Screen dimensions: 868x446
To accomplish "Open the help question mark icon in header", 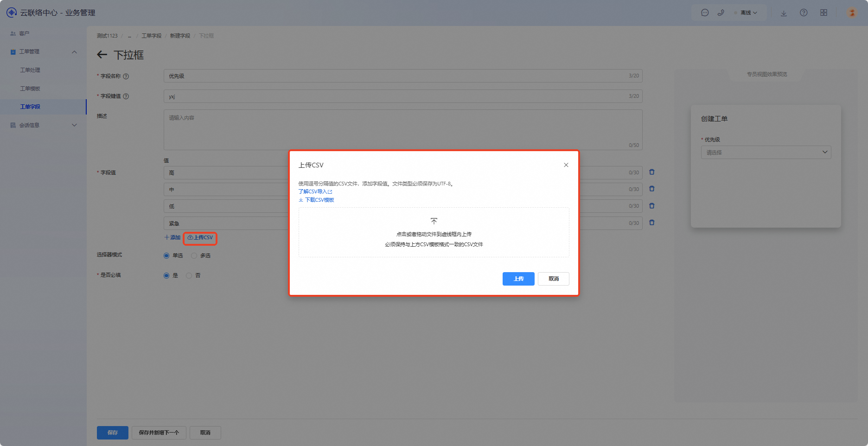I will (804, 13).
